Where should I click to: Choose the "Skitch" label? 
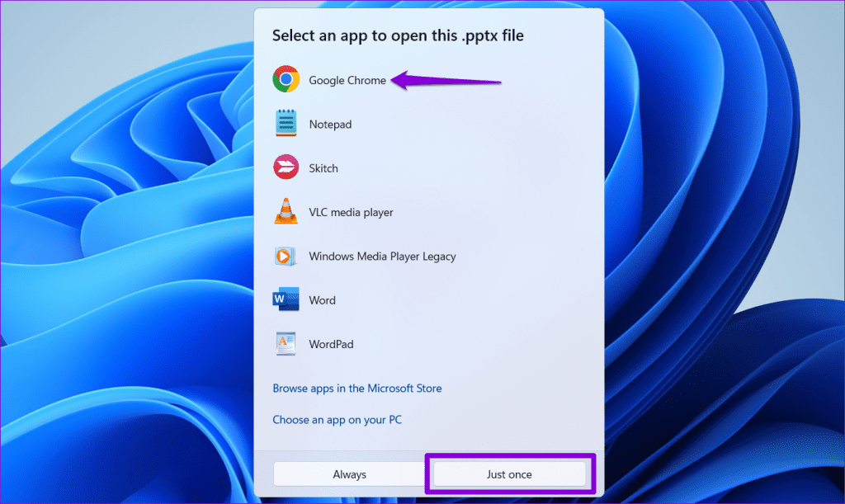pos(323,168)
